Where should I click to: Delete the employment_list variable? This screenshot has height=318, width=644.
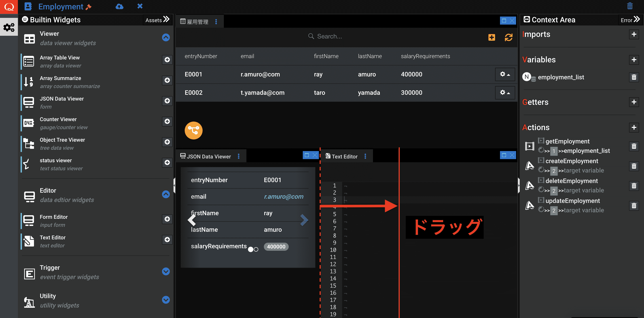(x=634, y=77)
